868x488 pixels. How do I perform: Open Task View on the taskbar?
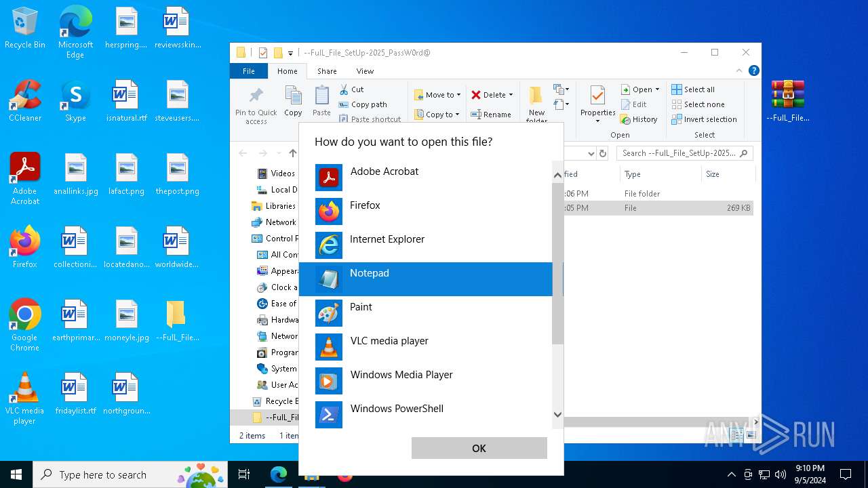[244, 474]
